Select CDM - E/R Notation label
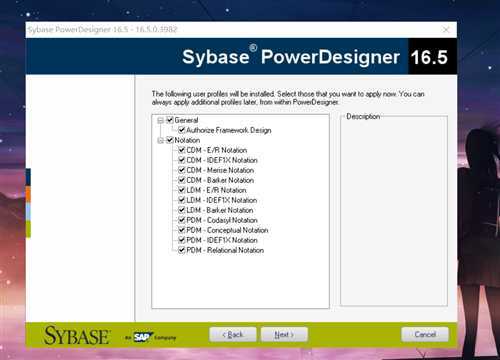 click(x=217, y=150)
